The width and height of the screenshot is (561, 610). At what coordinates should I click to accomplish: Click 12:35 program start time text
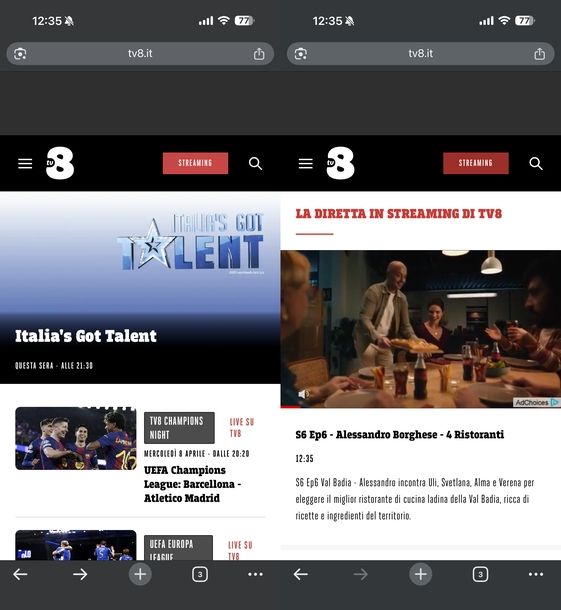(x=304, y=459)
